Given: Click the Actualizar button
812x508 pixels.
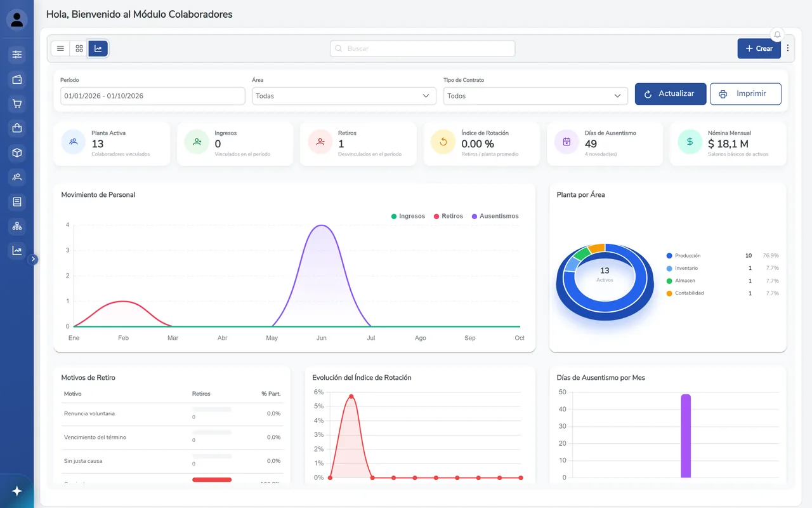Looking at the screenshot, I should (671, 94).
